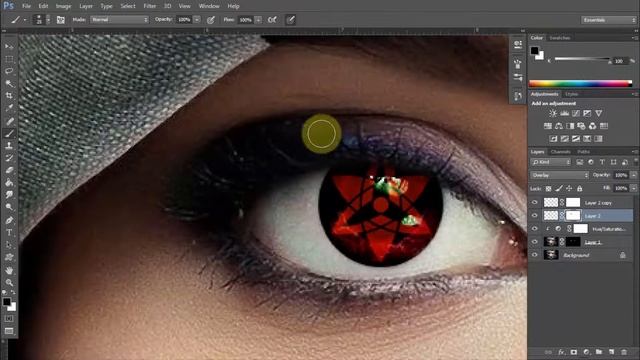Open the layer blend mode Overlay dropdown
Viewport: 640px width, 360px height.
coord(559,175)
